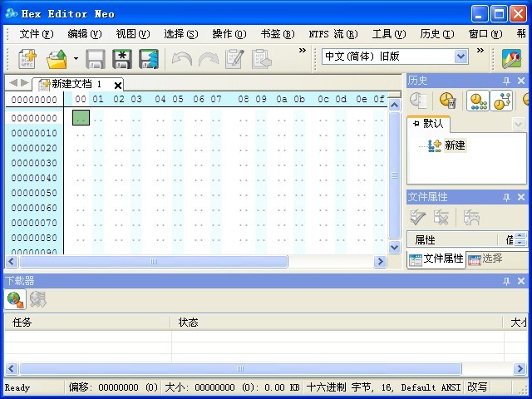532x399 pixels.
Task: Click the Save As floppy icon with asterisk
Action: (122, 59)
